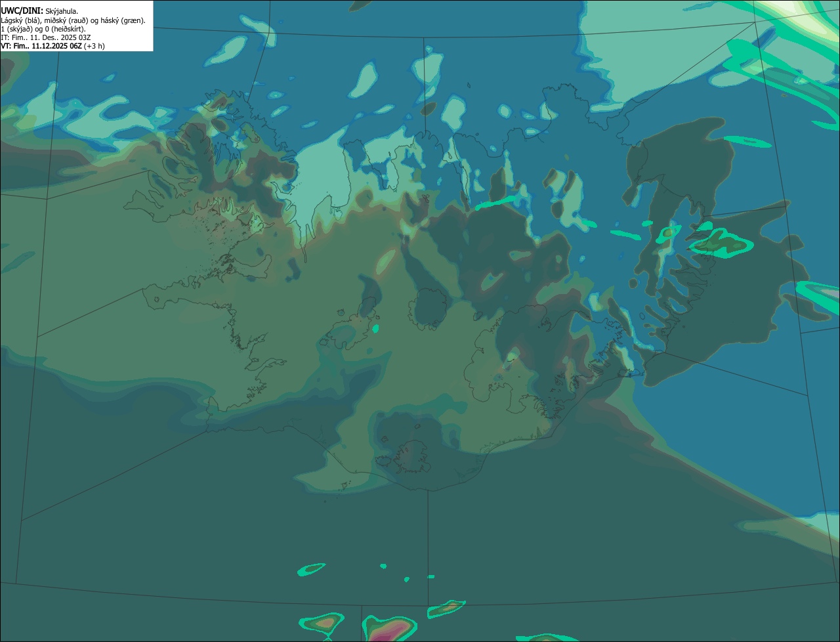The image size is (840, 642).
Task: Click the 'VT: Fim.. 11.12.2025 06Z (+3 h)' line
Action: [x=52, y=46]
